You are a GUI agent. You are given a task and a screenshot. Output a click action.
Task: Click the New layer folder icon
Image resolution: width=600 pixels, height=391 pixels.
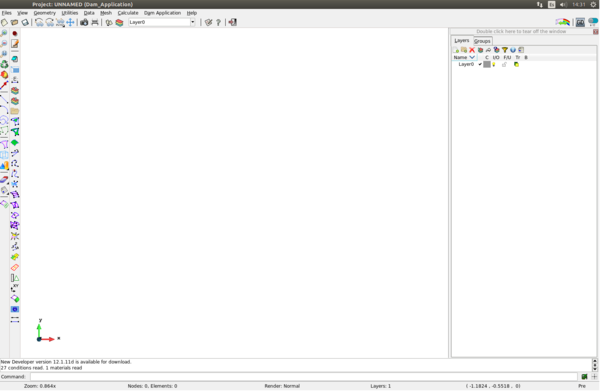coord(464,50)
